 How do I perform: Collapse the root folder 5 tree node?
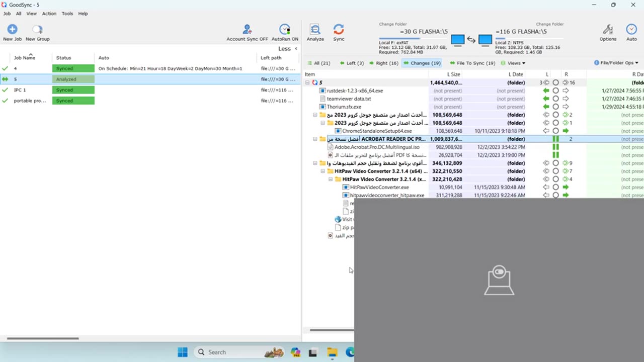tap(307, 82)
